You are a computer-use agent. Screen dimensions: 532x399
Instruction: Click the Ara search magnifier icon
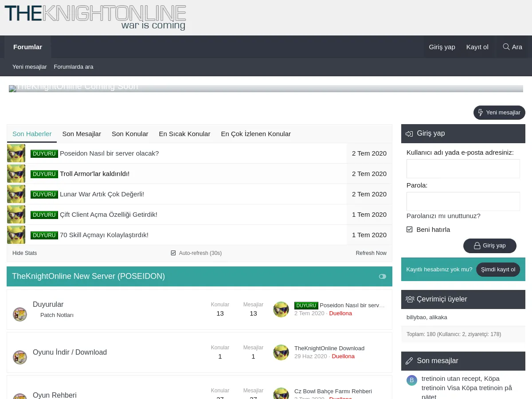pyautogui.click(x=506, y=47)
